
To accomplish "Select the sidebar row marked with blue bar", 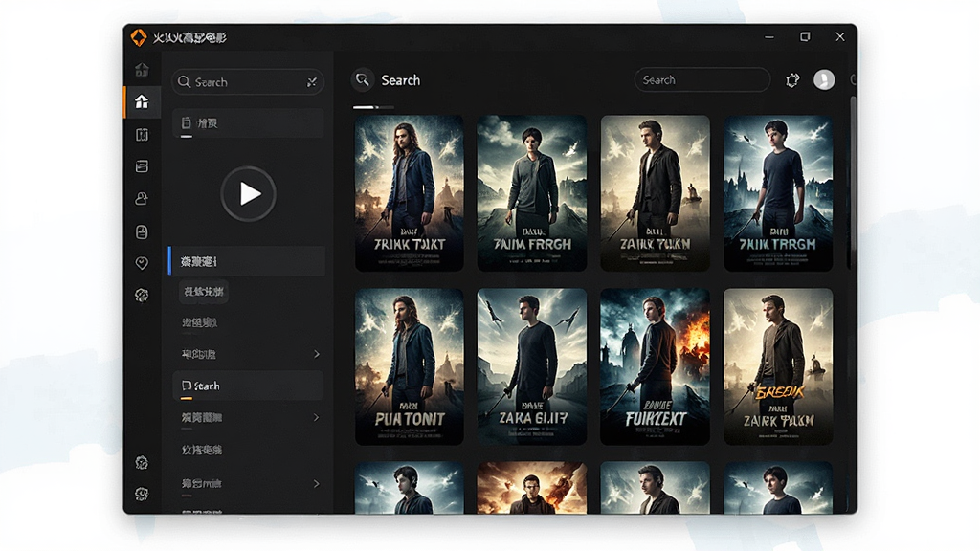I will (247, 261).
